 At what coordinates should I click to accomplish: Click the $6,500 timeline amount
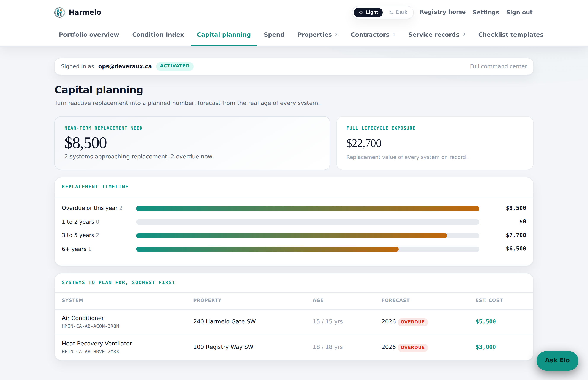516,249
